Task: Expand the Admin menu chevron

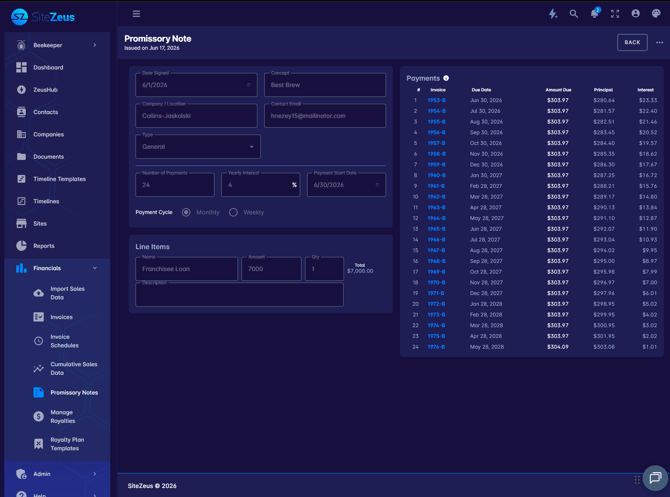Action: [x=95, y=474]
